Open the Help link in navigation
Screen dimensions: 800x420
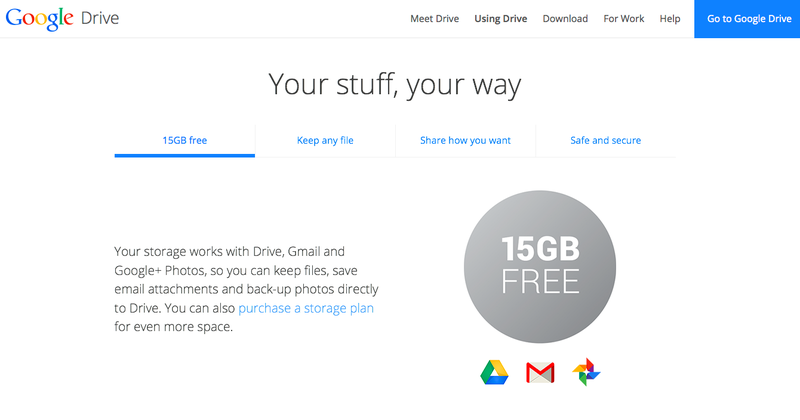pyautogui.click(x=670, y=19)
